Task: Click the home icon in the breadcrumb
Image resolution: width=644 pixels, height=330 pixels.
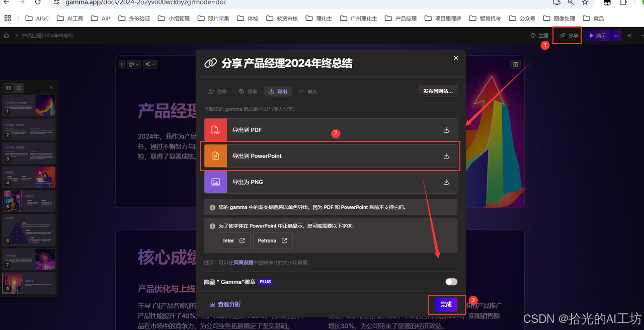Action: pos(6,36)
